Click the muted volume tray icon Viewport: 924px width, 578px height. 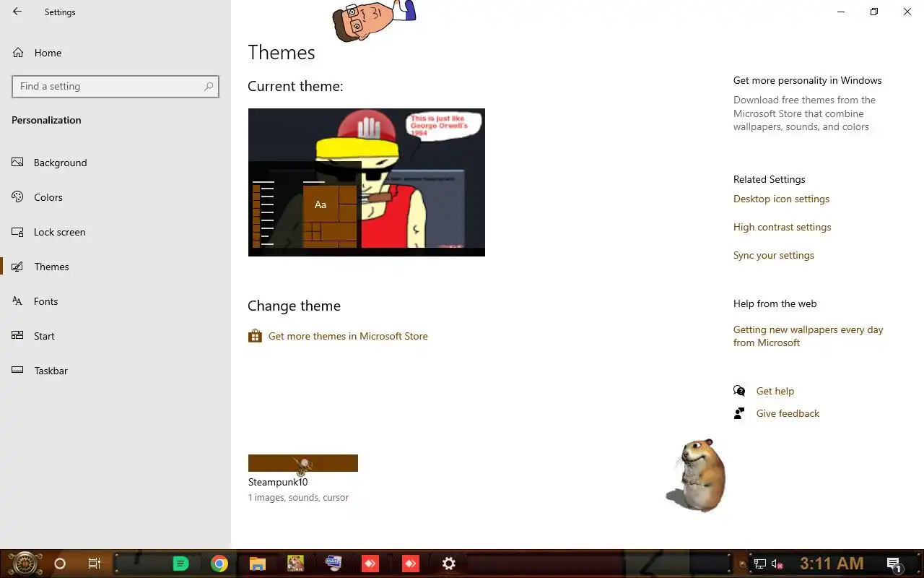click(x=777, y=564)
